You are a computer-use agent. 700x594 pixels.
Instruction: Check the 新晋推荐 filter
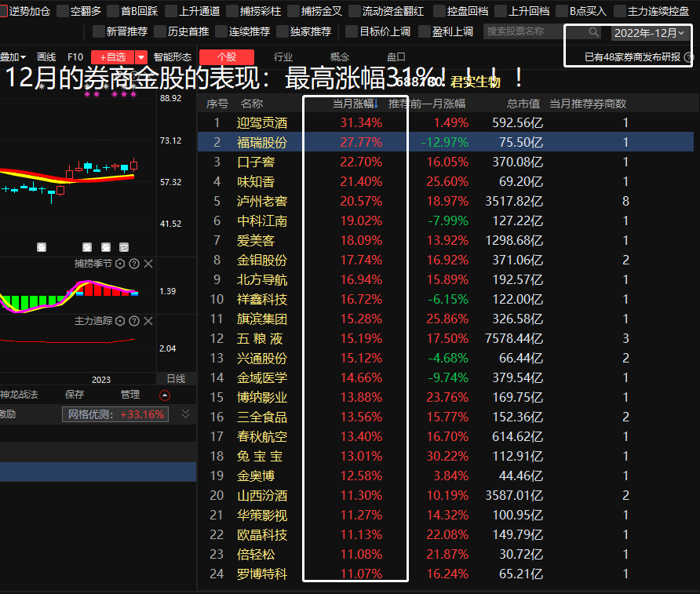coord(99,31)
